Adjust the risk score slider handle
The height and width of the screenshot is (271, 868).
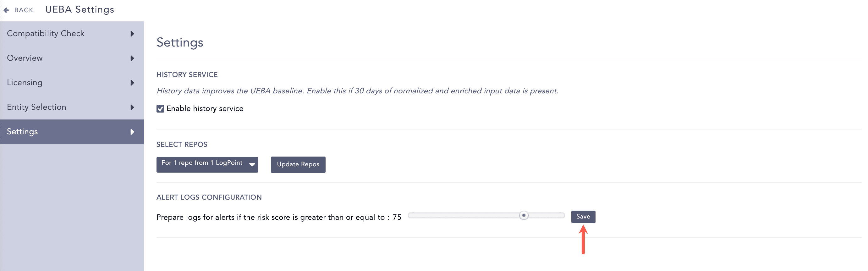[524, 215]
